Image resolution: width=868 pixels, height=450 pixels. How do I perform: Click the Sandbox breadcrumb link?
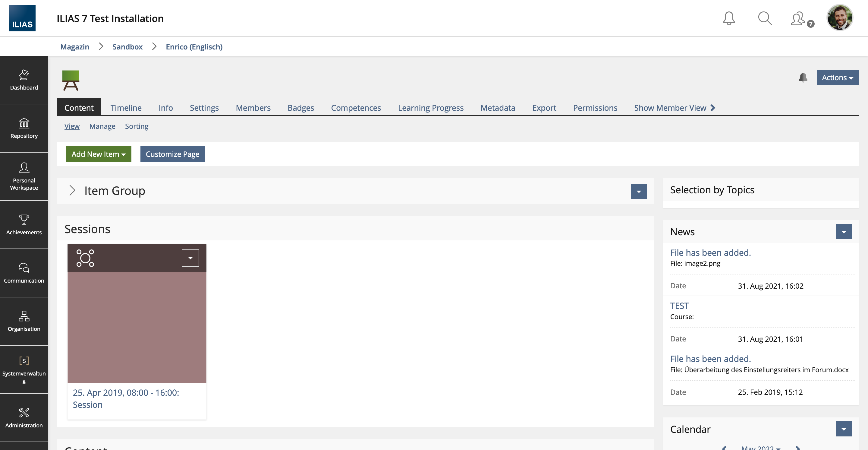tap(127, 46)
